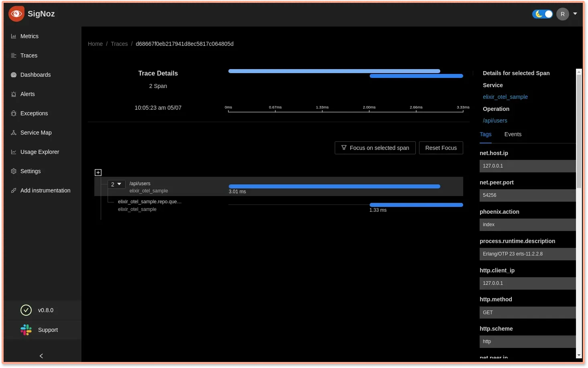Collapse the sidebar with the left chevron
588x368 pixels.
point(41,356)
